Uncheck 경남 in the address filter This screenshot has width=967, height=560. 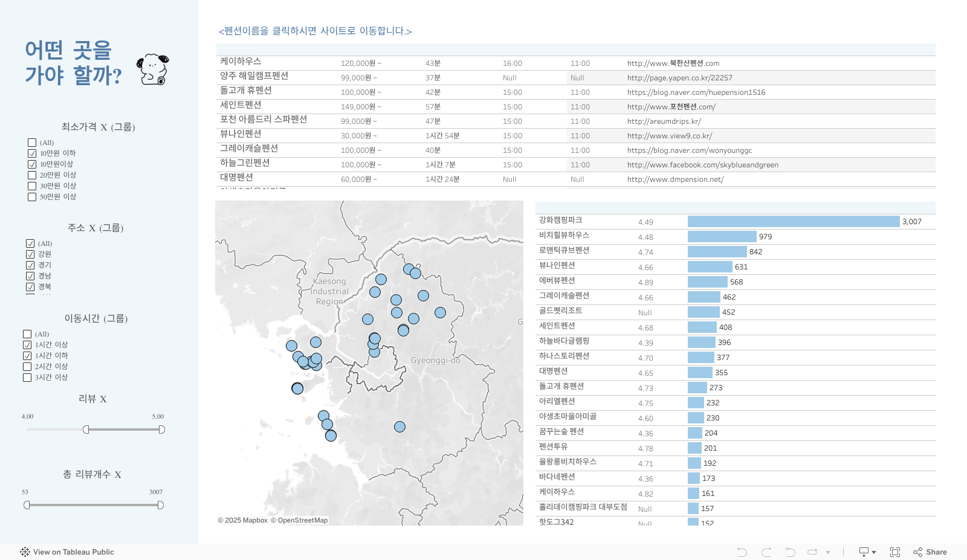pyautogui.click(x=30, y=276)
